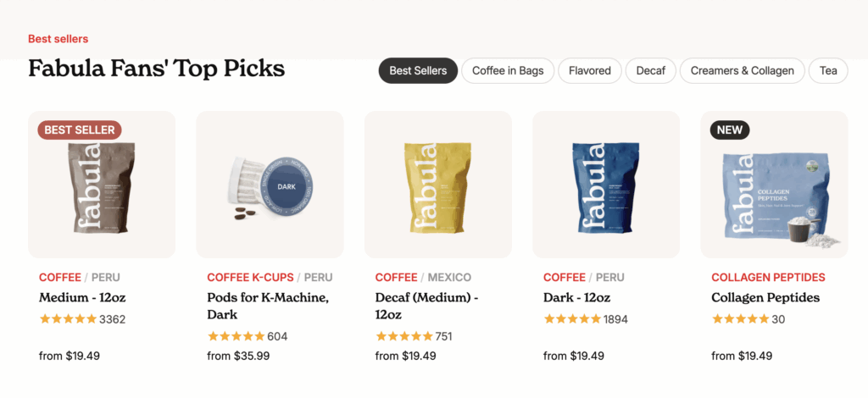This screenshot has height=398, width=868.
Task: Go to Decaf (Medium) - 12oz product
Action: pos(426,306)
